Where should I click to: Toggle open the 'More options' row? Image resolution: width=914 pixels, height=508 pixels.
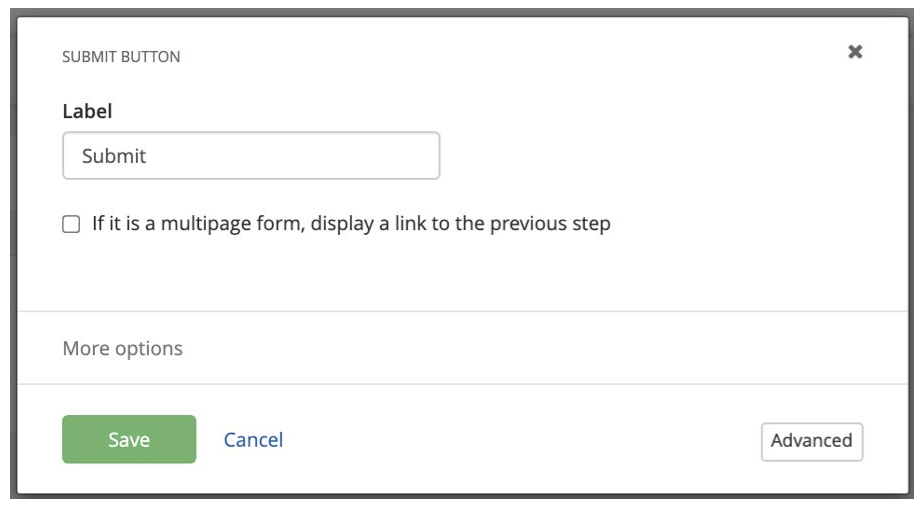pyautogui.click(x=123, y=348)
